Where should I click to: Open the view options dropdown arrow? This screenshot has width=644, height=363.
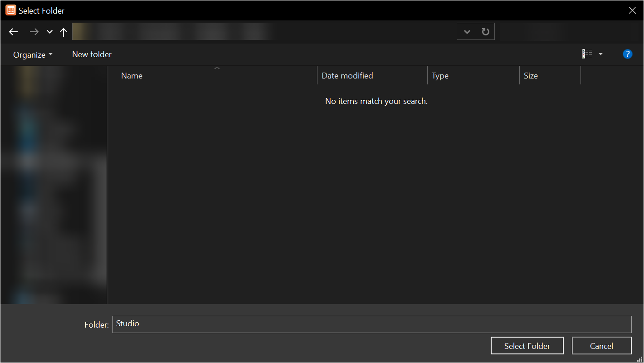coord(600,54)
